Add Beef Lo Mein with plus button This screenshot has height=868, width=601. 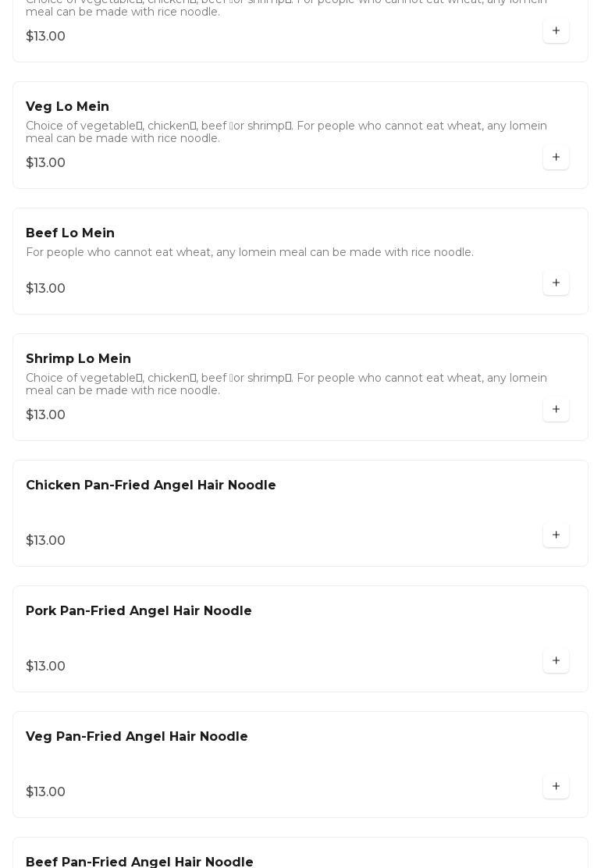pyautogui.click(x=556, y=283)
